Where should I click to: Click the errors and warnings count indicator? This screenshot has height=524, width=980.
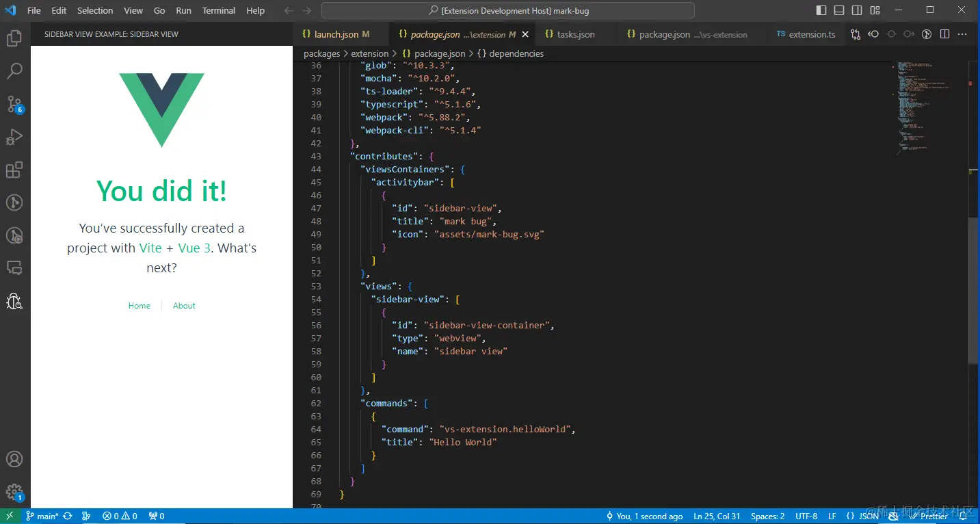[120, 516]
